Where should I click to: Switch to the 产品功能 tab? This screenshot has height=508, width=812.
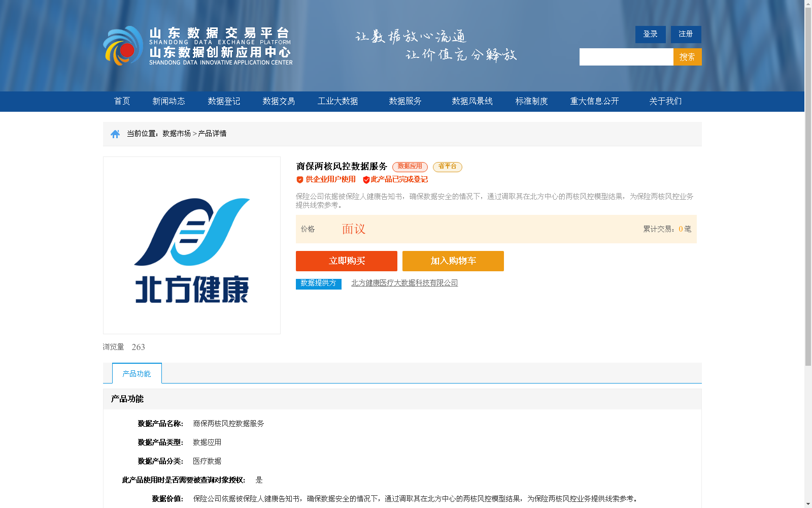pos(136,373)
